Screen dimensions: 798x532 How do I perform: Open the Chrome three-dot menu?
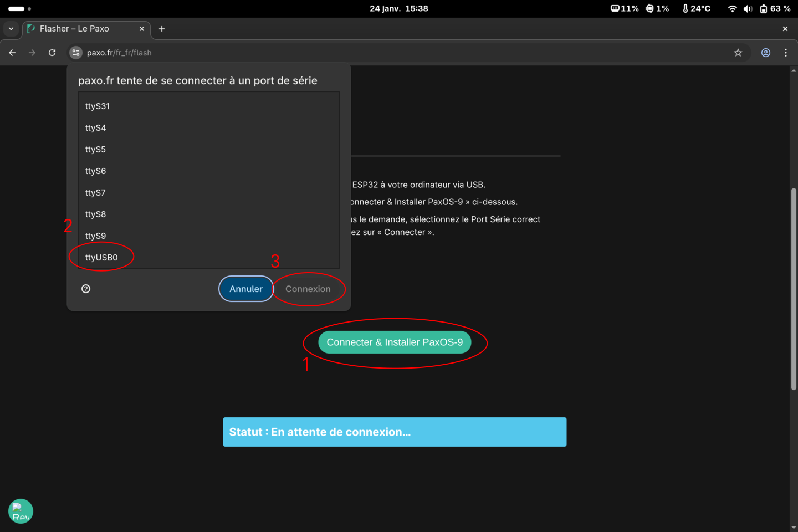pos(786,52)
